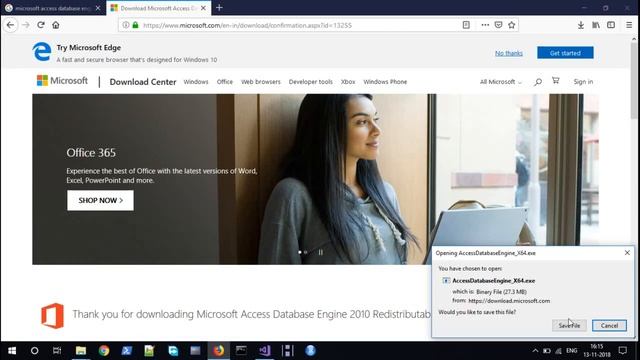Click the green padlock security icon
The height and width of the screenshot is (360, 640).
point(136,25)
